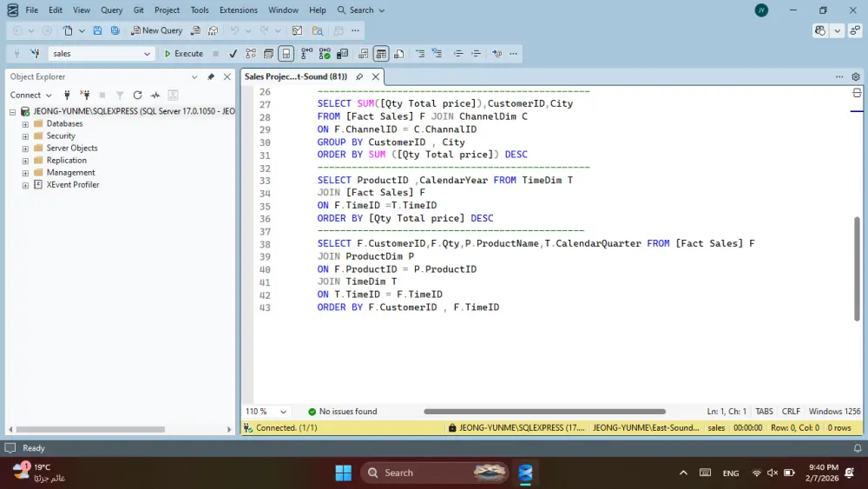The width and height of the screenshot is (868, 489).
Task: Increase indent of selected lines
Action: (476, 54)
